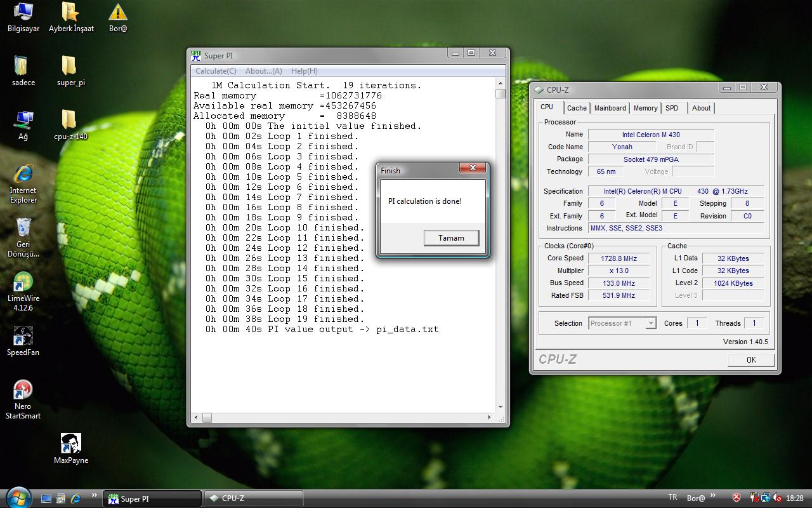This screenshot has width=812, height=508.
Task: Click the Code Name value Yonah
Action: pyautogui.click(x=622, y=147)
